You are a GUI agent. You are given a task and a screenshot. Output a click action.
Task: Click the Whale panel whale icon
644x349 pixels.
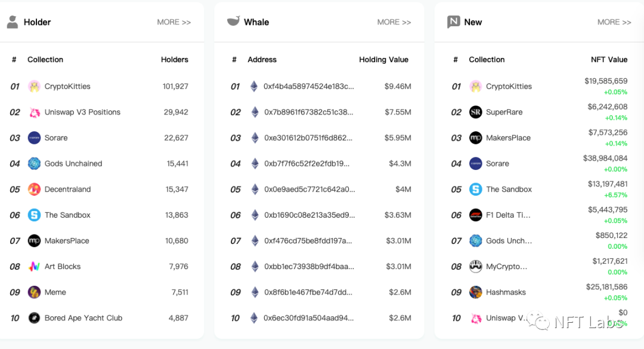pos(233,21)
